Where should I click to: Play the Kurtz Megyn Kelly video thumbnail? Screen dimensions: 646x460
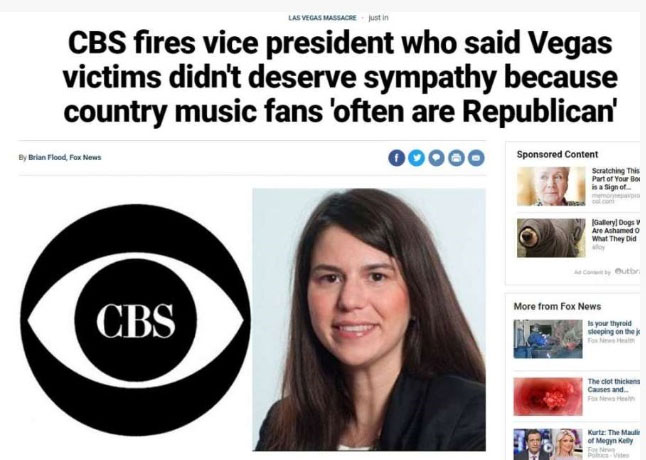[x=548, y=444]
